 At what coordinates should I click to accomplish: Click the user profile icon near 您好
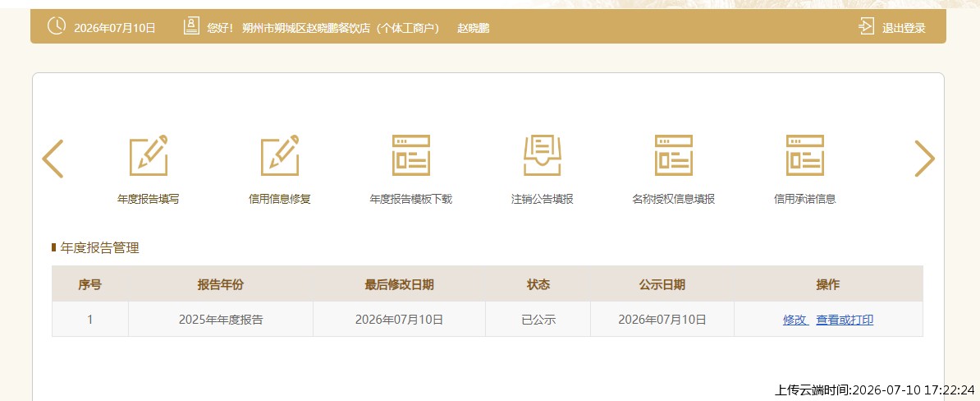191,26
